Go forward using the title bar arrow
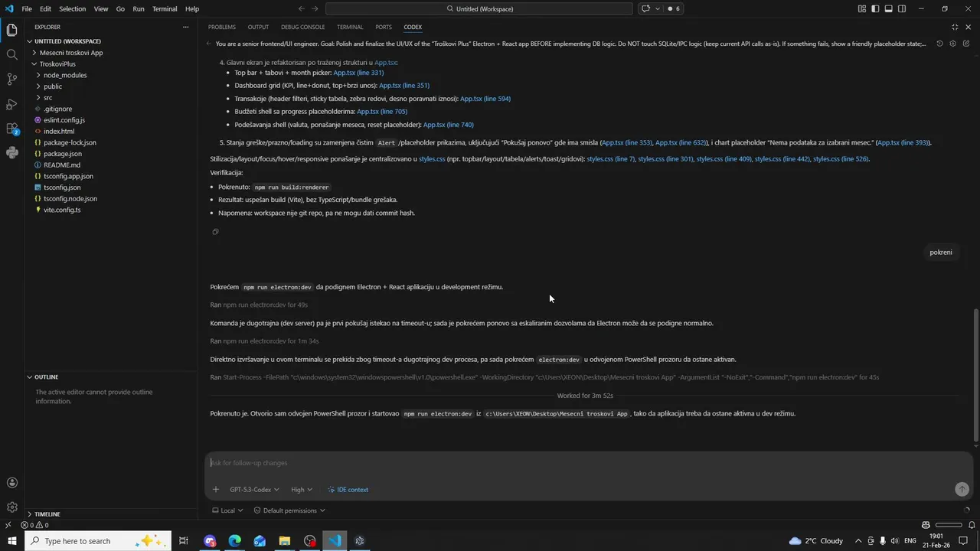This screenshot has width=980, height=551. click(x=315, y=8)
